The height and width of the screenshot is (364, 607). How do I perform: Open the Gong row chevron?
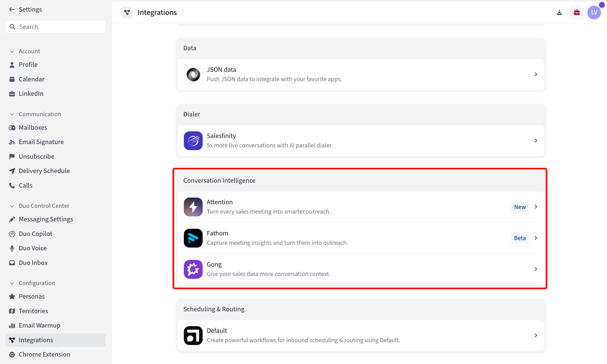click(536, 269)
